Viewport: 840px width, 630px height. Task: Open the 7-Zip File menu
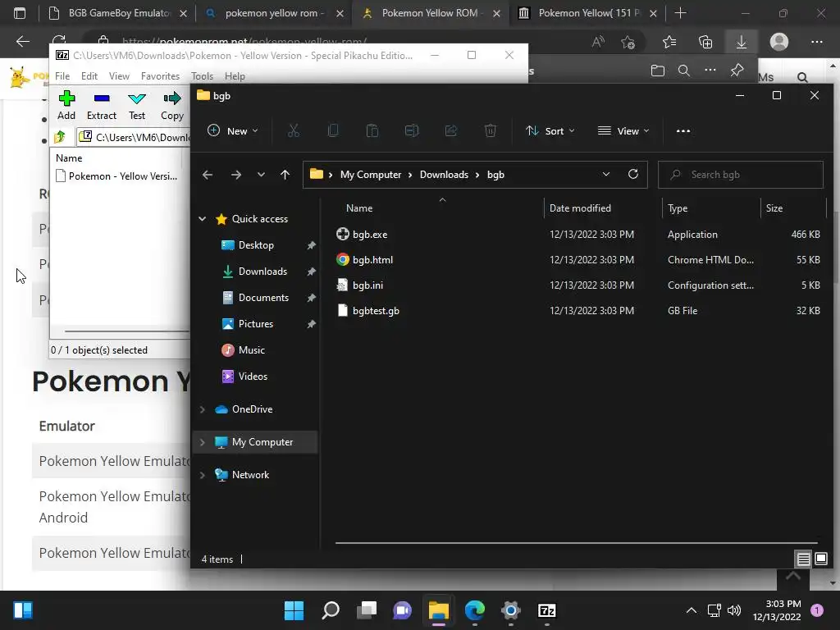click(62, 76)
